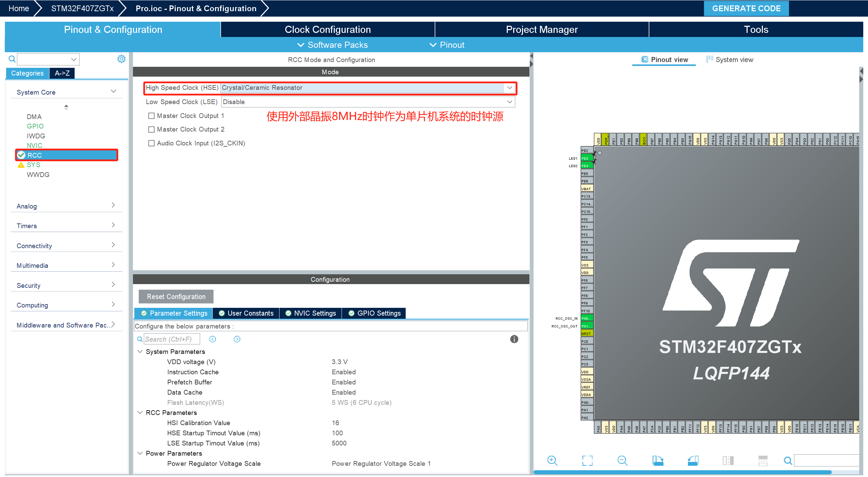Select the PH1 RCC_OSC_OUT pin

(587, 326)
